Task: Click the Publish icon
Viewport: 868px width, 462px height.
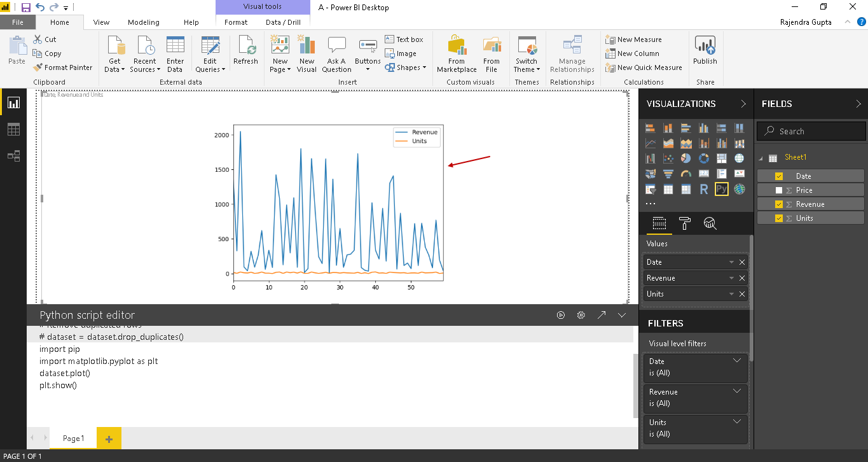Action: pos(705,46)
